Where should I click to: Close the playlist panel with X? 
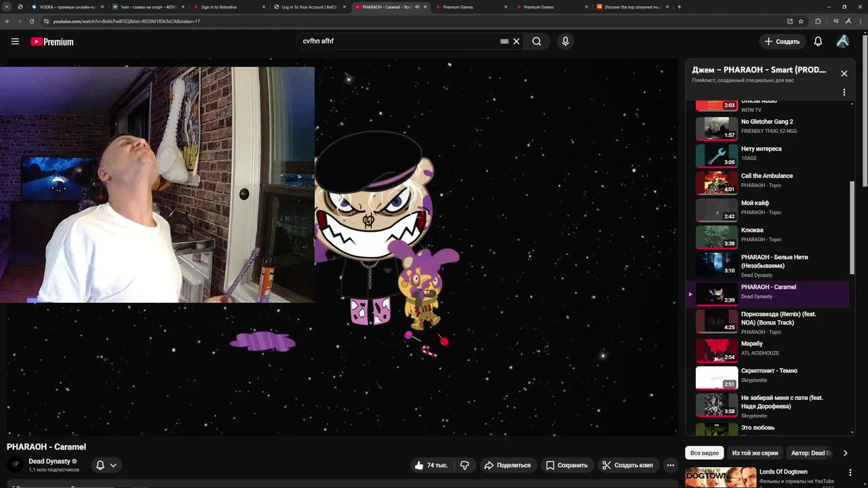[x=844, y=73]
